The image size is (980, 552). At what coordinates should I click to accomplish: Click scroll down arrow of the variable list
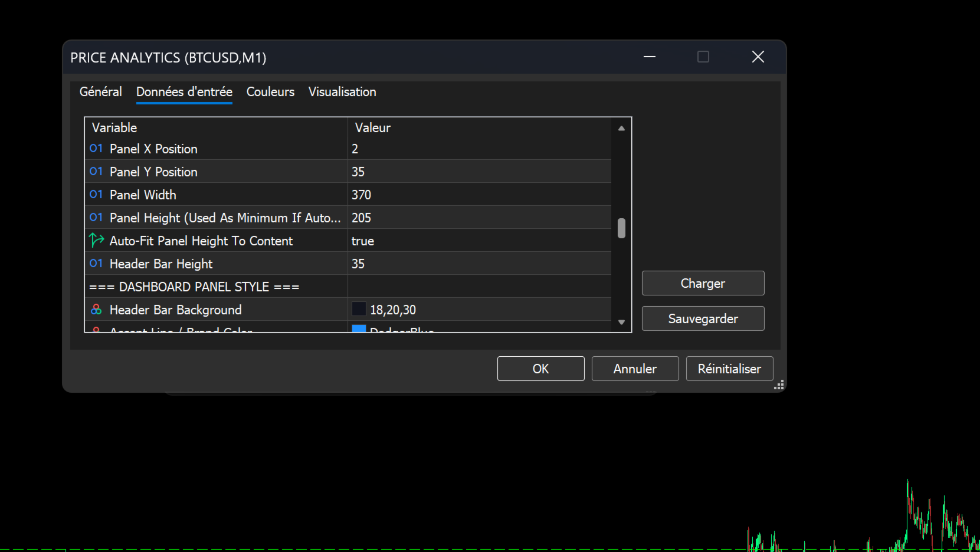(x=621, y=322)
